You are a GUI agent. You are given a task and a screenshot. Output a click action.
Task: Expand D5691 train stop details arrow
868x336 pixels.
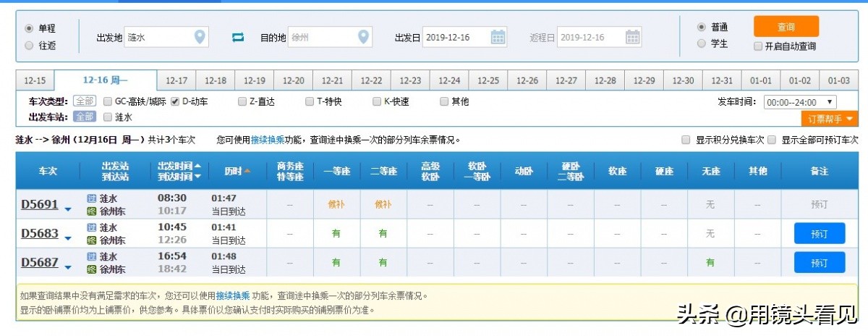(x=68, y=210)
